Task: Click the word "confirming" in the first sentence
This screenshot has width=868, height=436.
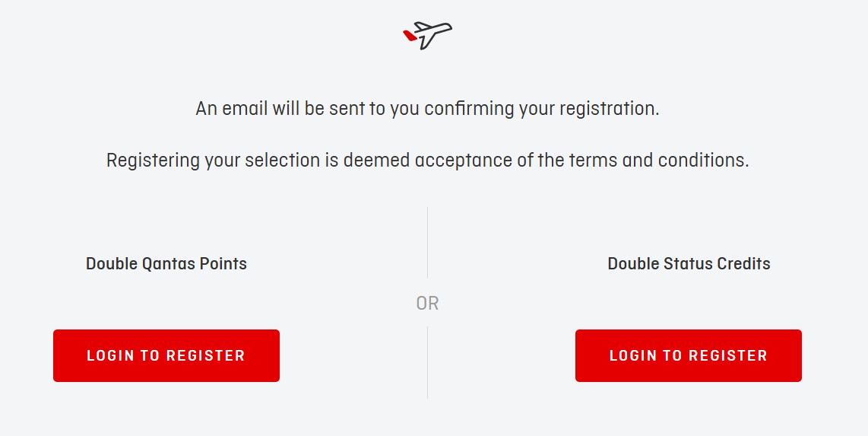Action: point(469,109)
